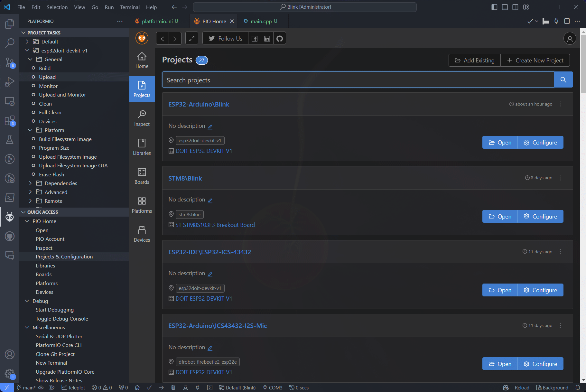Open build dropdown arrow next to checkmark
Screen dimensions: 586x392
[536, 21]
